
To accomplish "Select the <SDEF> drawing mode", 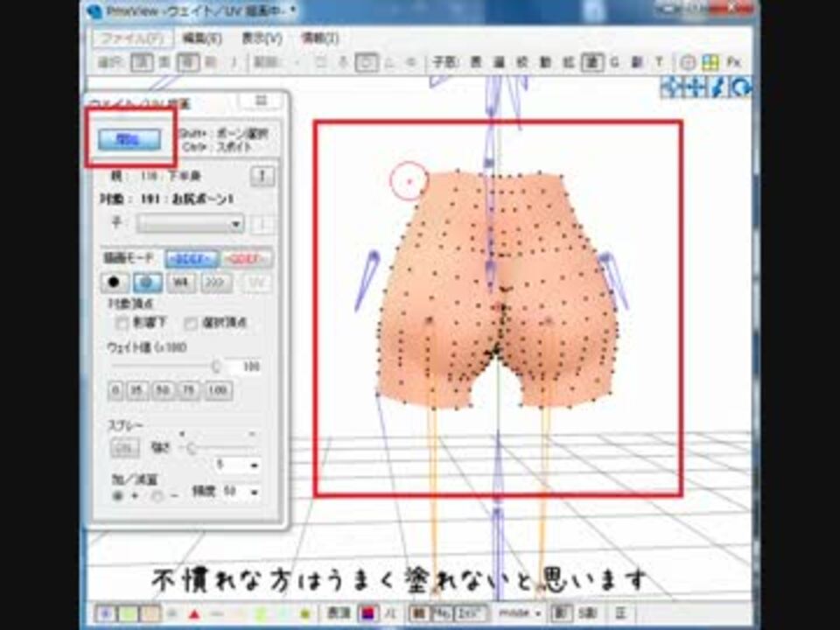I will [247, 259].
